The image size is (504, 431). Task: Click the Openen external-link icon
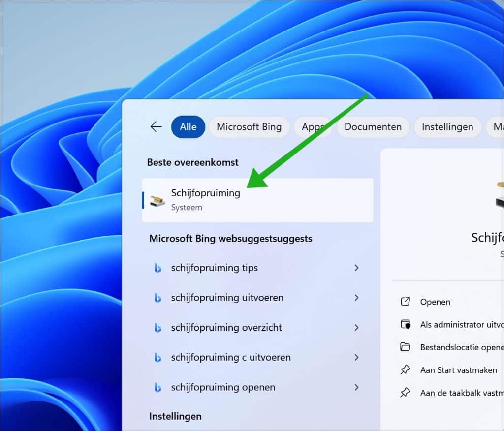coord(406,302)
